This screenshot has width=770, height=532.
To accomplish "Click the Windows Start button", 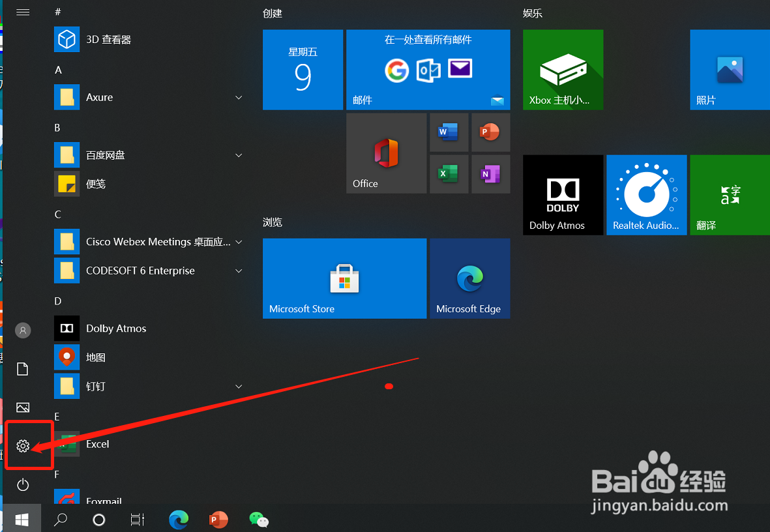I will [x=22, y=519].
